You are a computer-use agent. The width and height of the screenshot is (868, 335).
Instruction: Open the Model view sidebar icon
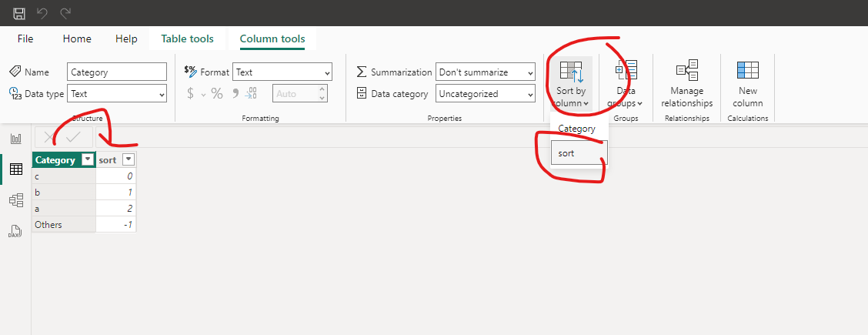16,200
